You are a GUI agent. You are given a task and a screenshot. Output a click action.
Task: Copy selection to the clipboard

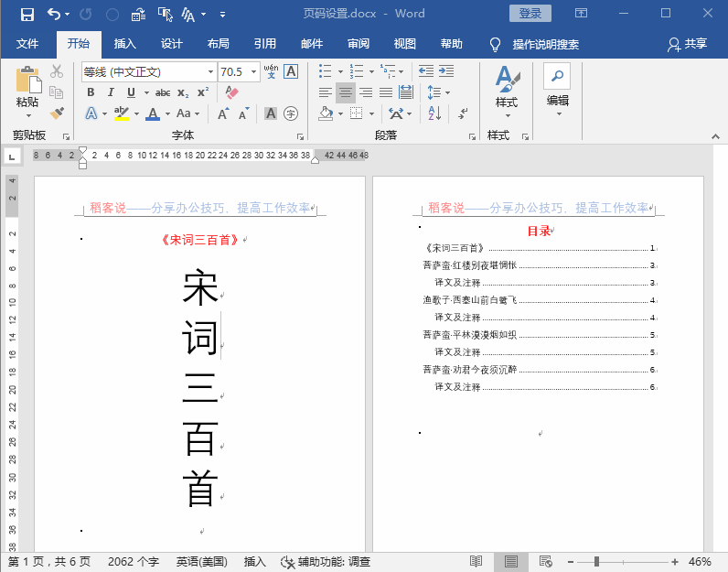[57, 92]
